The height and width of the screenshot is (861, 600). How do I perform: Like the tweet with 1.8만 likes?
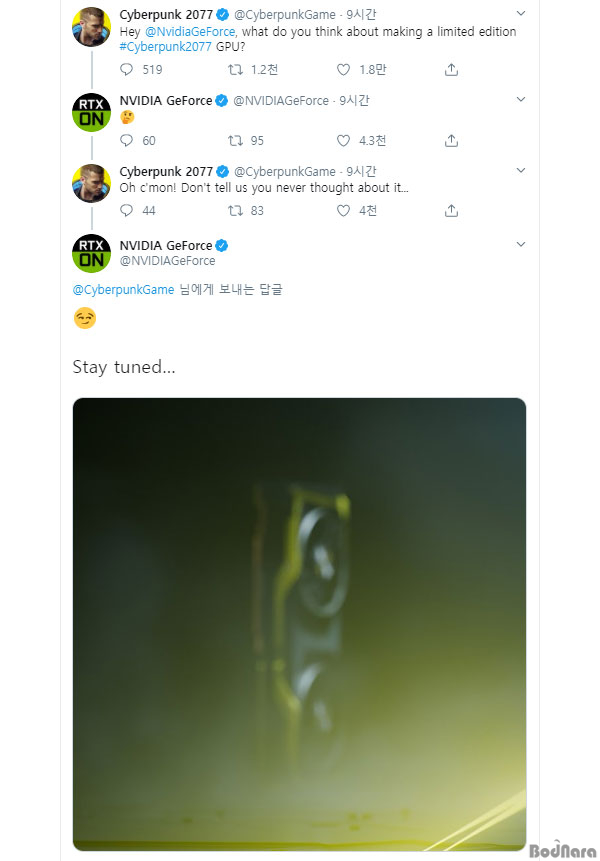tap(343, 69)
